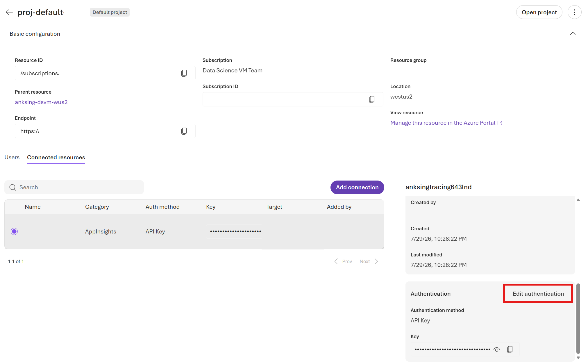Image resolution: width=588 pixels, height=364 pixels.
Task: Copy the authentication key in details panel
Action: tap(510, 349)
